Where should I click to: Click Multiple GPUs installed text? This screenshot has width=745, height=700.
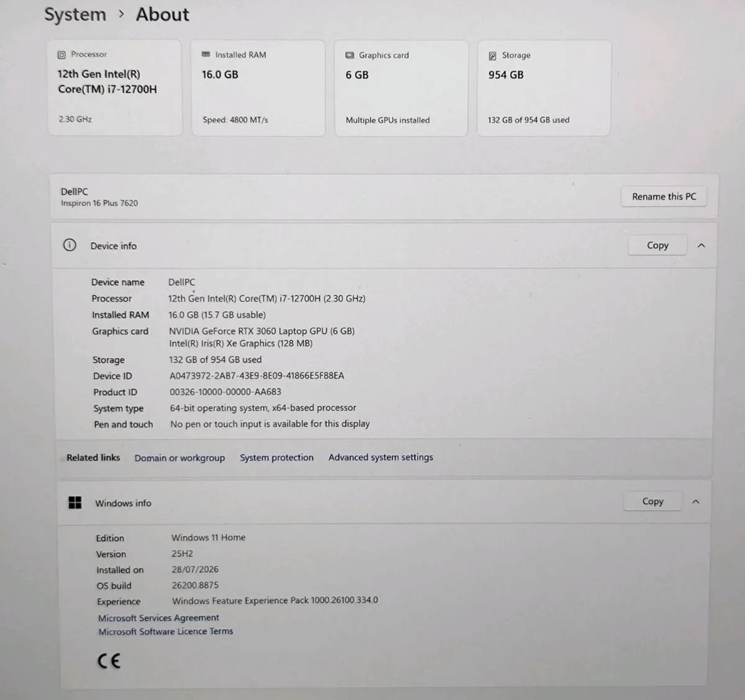(387, 120)
